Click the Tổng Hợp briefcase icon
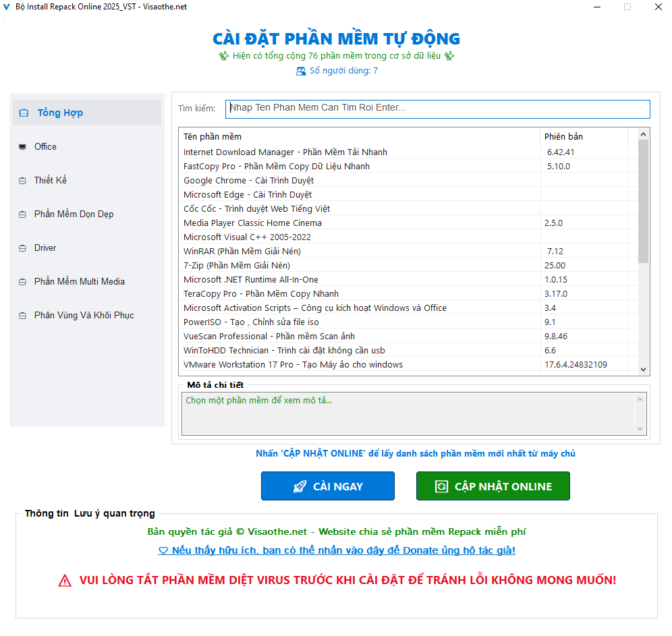Image resolution: width=672 pixels, height=636 pixels. tap(24, 113)
